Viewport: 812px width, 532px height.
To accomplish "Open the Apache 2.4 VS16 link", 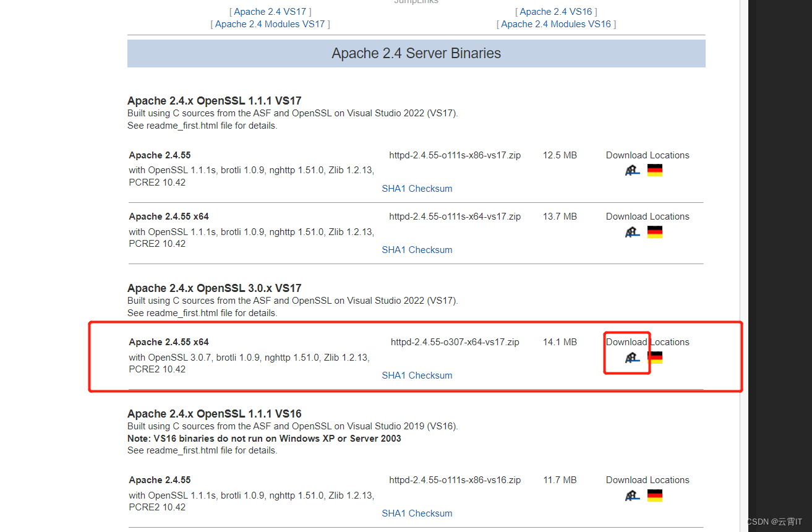I will pyautogui.click(x=555, y=11).
